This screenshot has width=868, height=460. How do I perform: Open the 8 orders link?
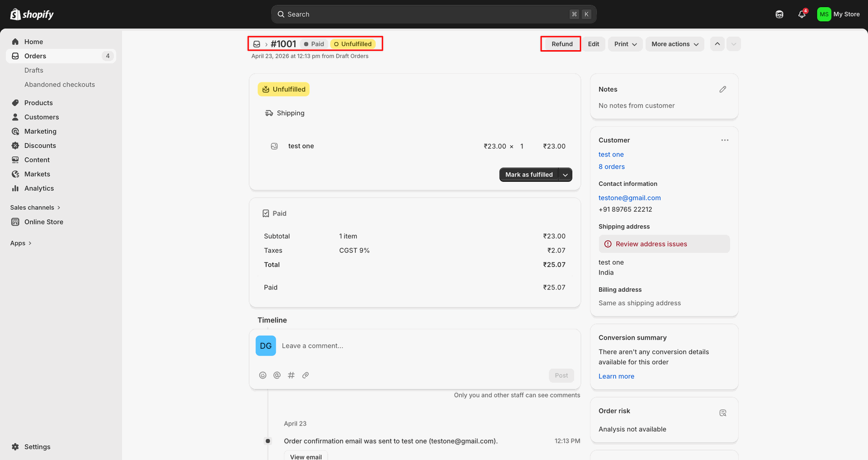click(612, 166)
